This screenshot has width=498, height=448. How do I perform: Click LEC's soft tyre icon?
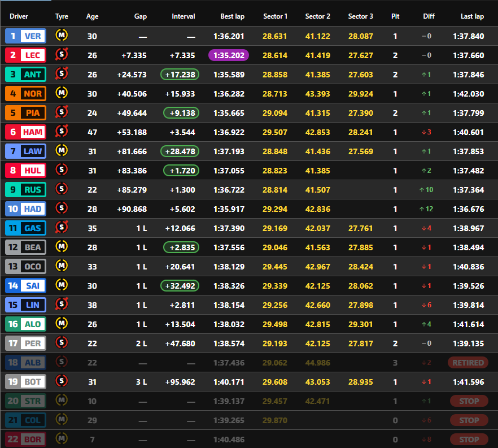[62, 55]
